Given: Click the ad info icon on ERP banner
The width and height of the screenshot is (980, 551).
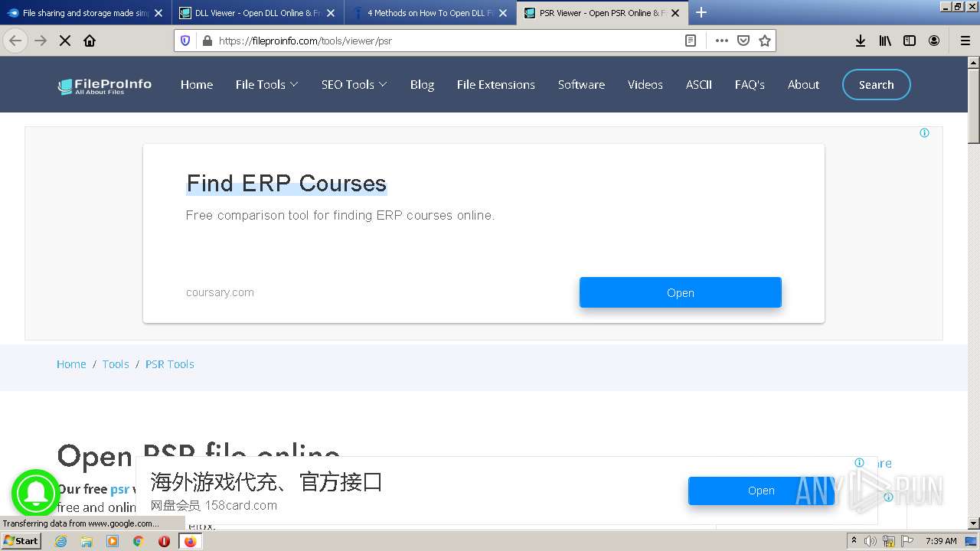Looking at the screenshot, I should pyautogui.click(x=924, y=133).
